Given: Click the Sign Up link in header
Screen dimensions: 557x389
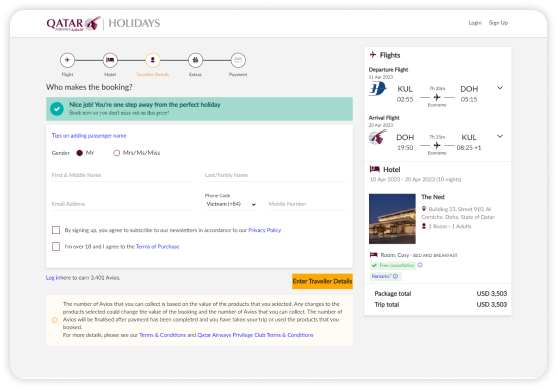Looking at the screenshot, I should (x=498, y=23).
